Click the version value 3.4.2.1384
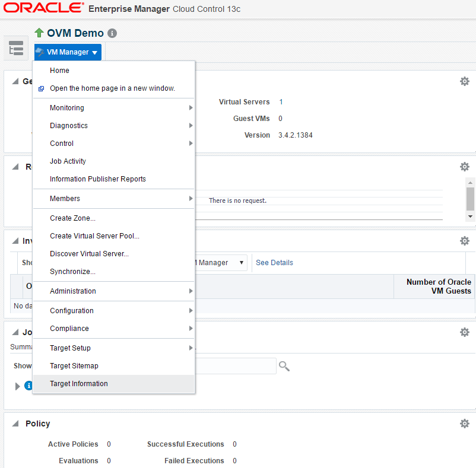476x468 pixels. [296, 135]
